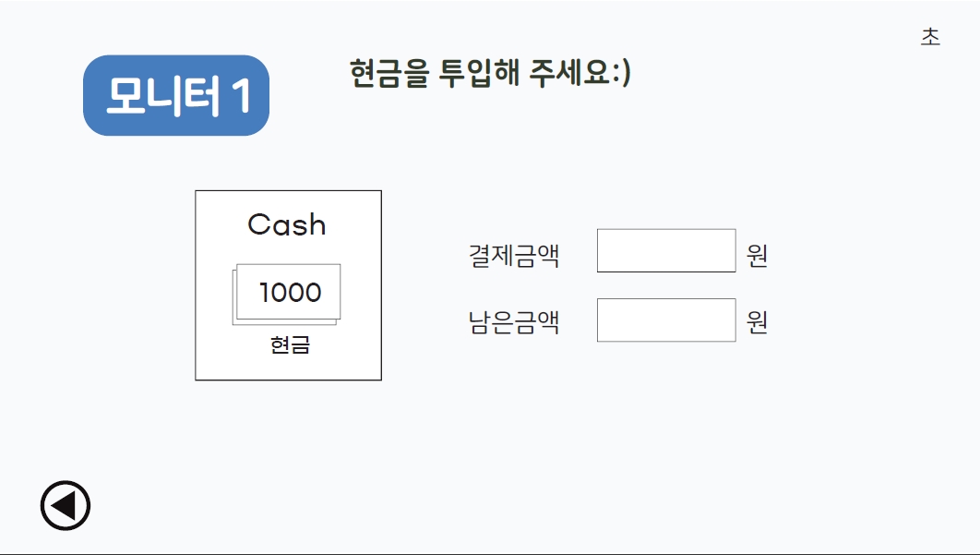Click the 결제금액 label
The width and height of the screenshot is (980, 555).
click(514, 255)
